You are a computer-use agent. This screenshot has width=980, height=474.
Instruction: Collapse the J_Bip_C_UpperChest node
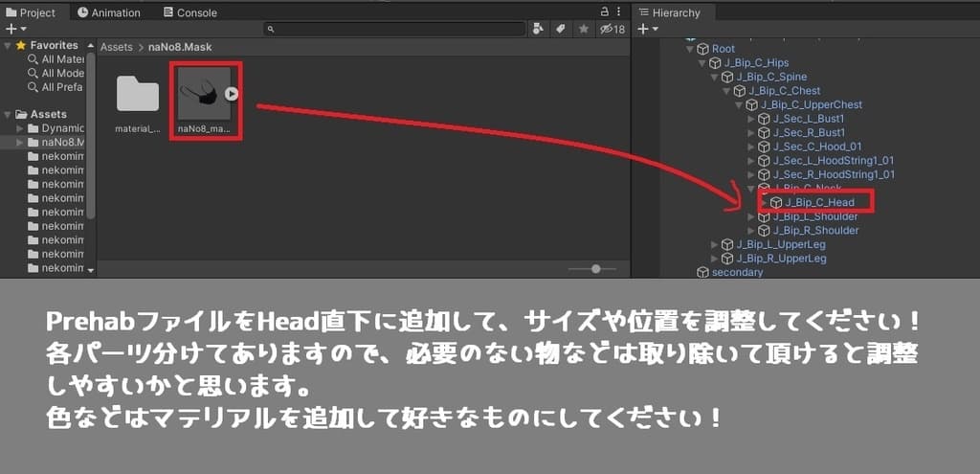(739, 104)
